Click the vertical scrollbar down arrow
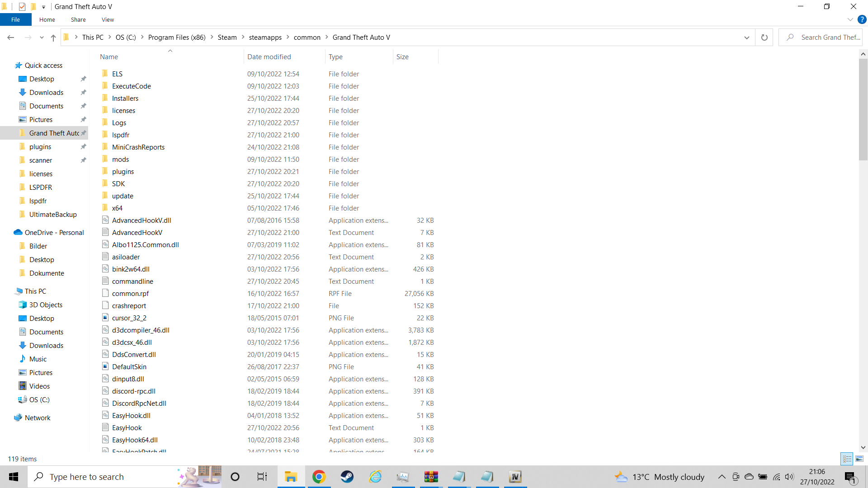The width and height of the screenshot is (868, 488). point(863,447)
